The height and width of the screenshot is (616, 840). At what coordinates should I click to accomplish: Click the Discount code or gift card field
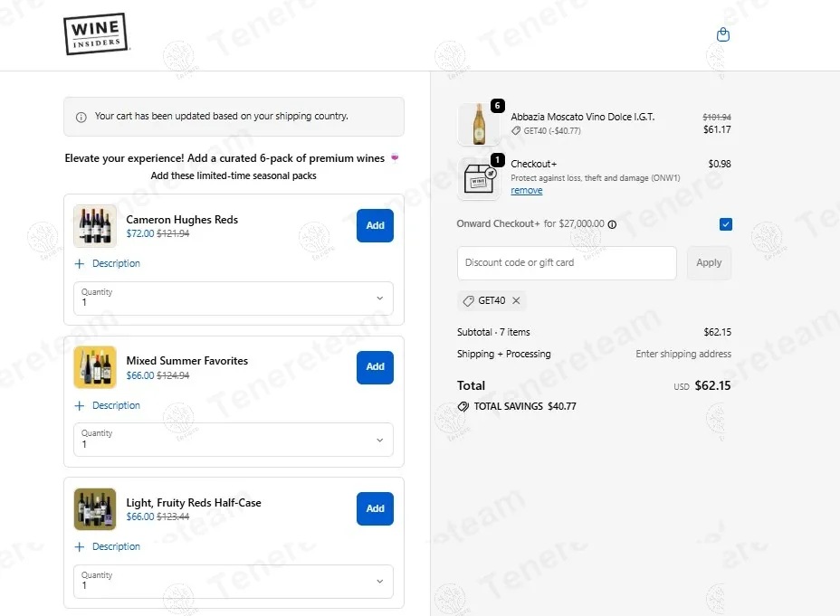566,263
